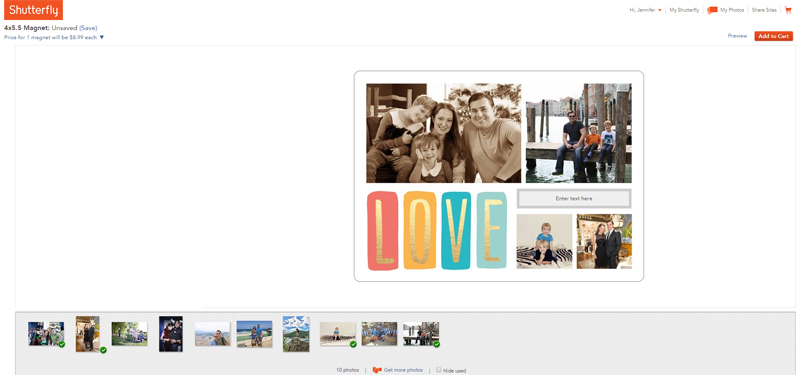Click the colorful LOVE graphic
This screenshot has width=800, height=375.
[437, 230]
